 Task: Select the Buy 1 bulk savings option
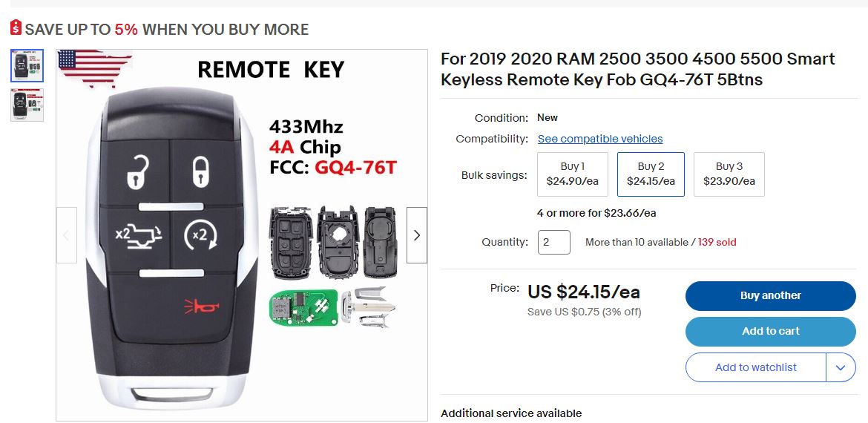coord(572,174)
